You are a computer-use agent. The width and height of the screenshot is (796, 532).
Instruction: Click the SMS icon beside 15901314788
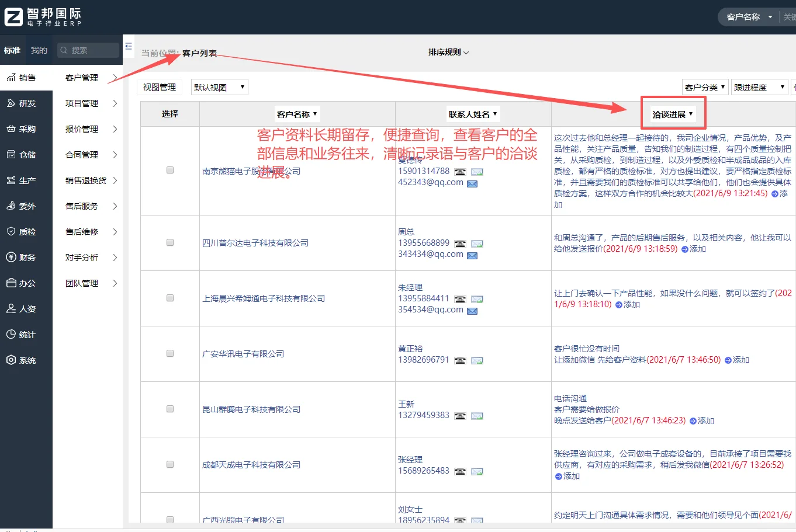point(477,172)
